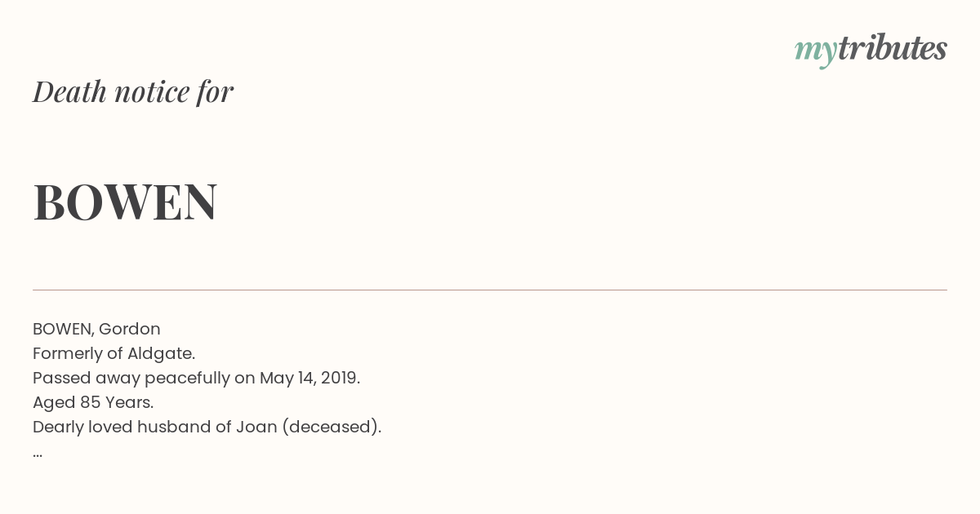Click the 'Aged 85 Years.' text
The width and height of the screenshot is (980, 514).
point(93,402)
